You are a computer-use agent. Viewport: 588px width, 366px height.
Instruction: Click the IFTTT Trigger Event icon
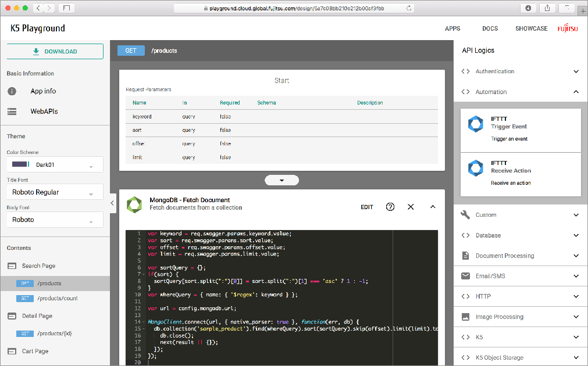click(476, 124)
